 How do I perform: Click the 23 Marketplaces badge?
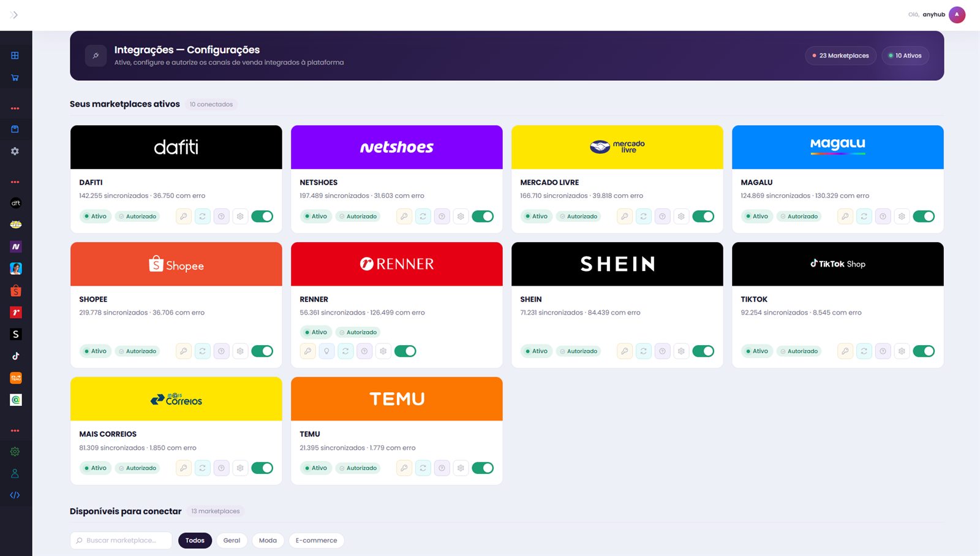coord(840,56)
